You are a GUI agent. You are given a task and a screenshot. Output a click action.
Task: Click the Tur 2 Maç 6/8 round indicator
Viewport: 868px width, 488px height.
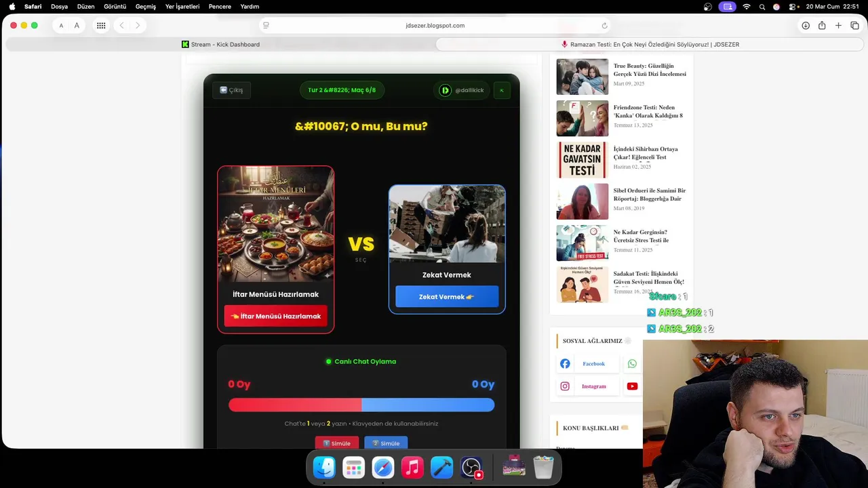(342, 90)
